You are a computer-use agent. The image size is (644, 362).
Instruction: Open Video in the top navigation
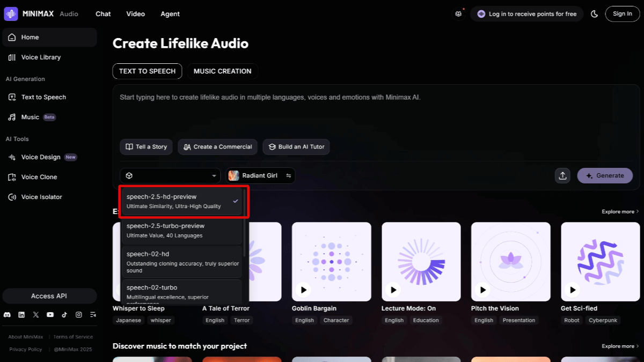136,14
